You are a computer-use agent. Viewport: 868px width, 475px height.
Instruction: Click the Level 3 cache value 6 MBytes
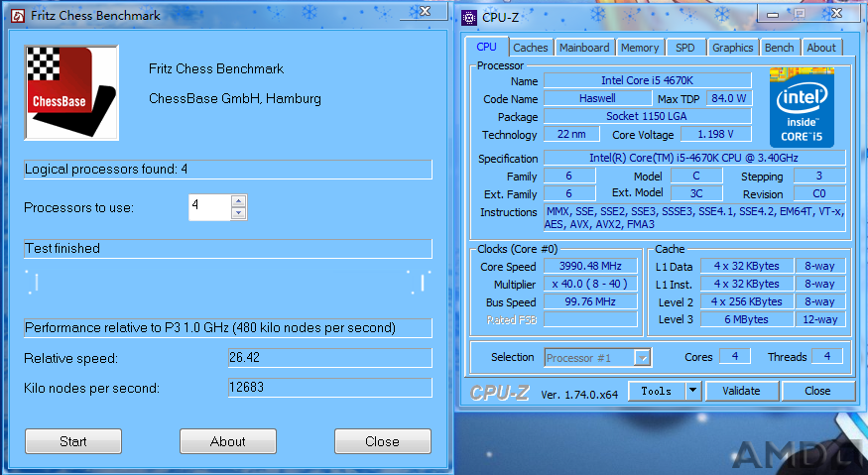(746, 319)
